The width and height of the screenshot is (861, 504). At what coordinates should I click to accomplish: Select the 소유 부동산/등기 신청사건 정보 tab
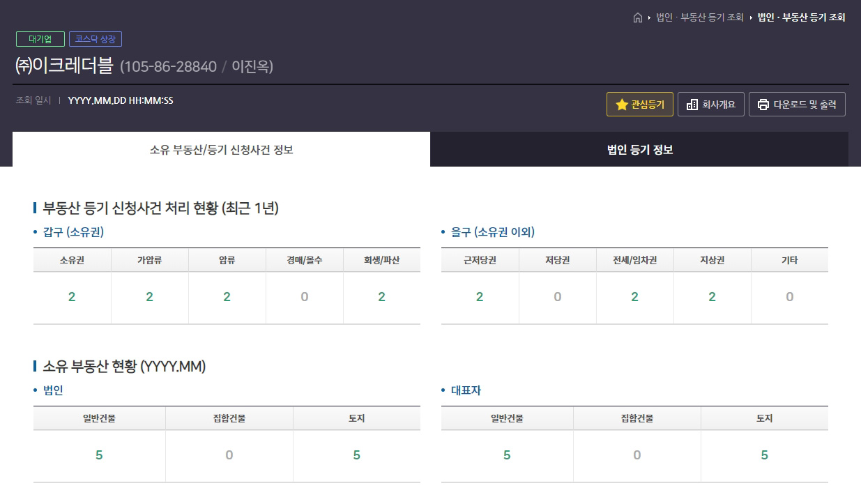(221, 149)
